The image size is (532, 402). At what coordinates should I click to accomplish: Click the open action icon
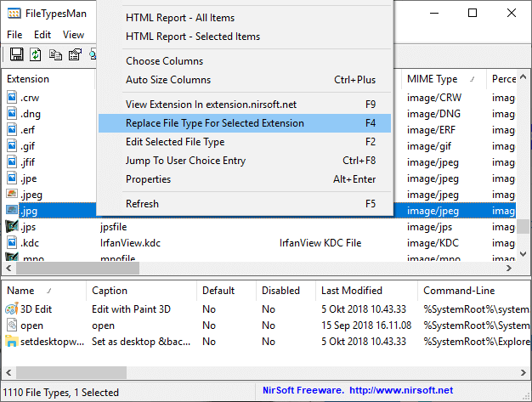12,325
